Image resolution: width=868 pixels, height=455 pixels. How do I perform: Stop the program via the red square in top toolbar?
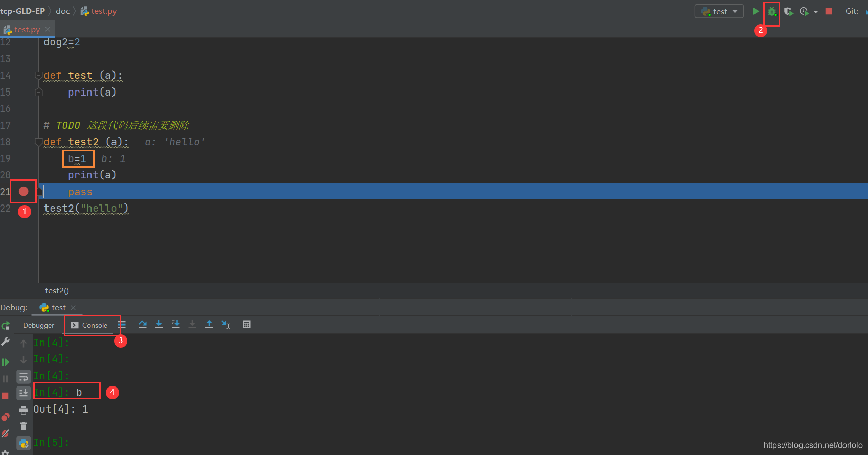click(829, 11)
